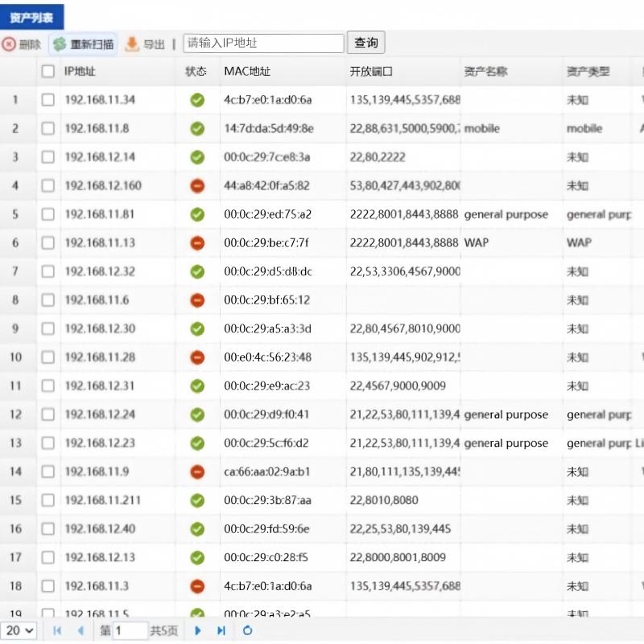Click the 资产类型 column header
The image size is (644, 644).
coord(588,72)
